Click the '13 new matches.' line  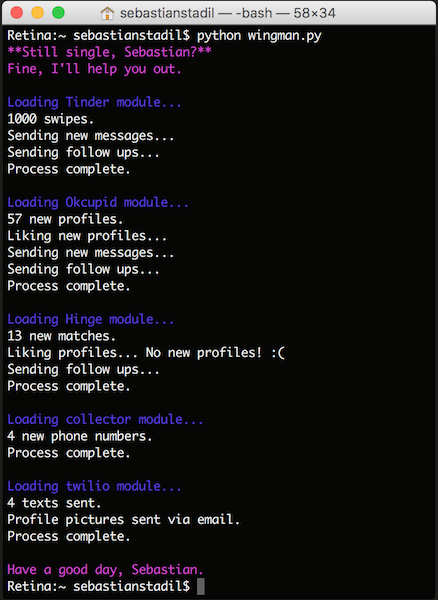[x=61, y=336]
